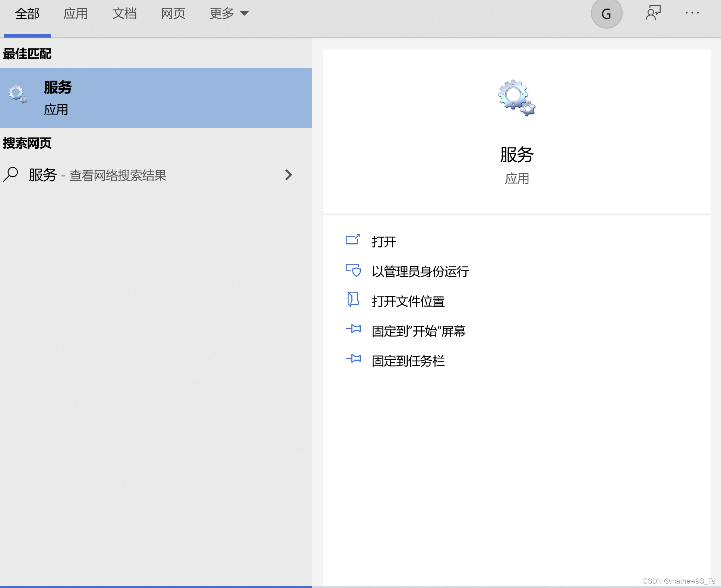Click the small gears icon beside 服务 result
Screen dimensions: 721x588
coord(18,94)
